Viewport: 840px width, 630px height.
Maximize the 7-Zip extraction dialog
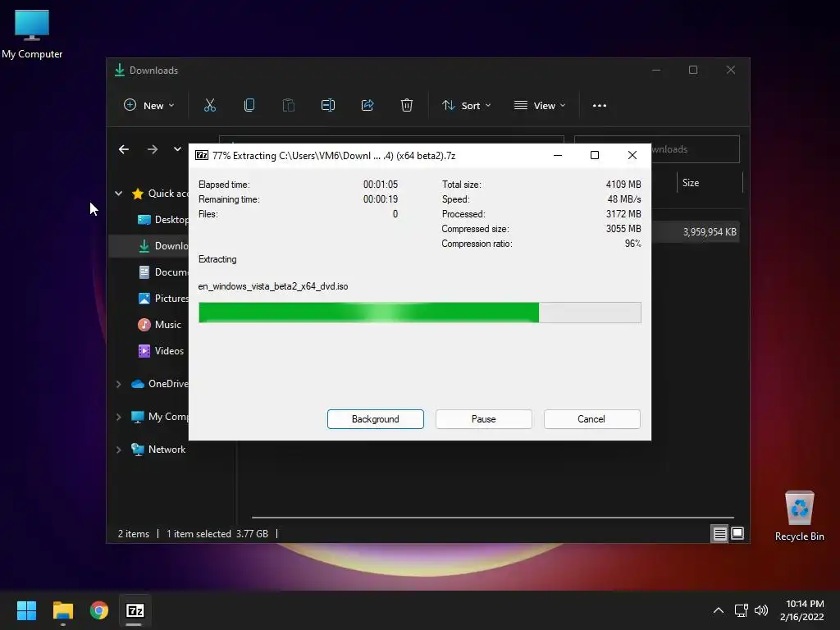[595, 155]
